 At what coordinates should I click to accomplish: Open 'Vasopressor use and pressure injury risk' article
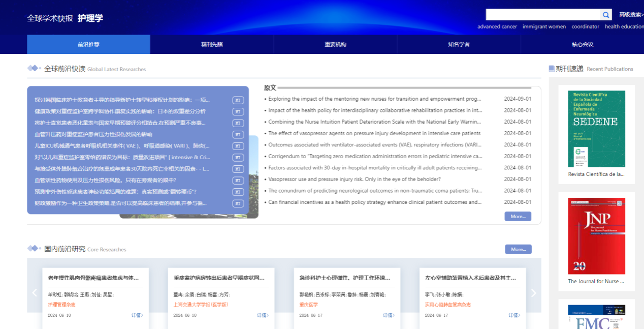pos(355,179)
